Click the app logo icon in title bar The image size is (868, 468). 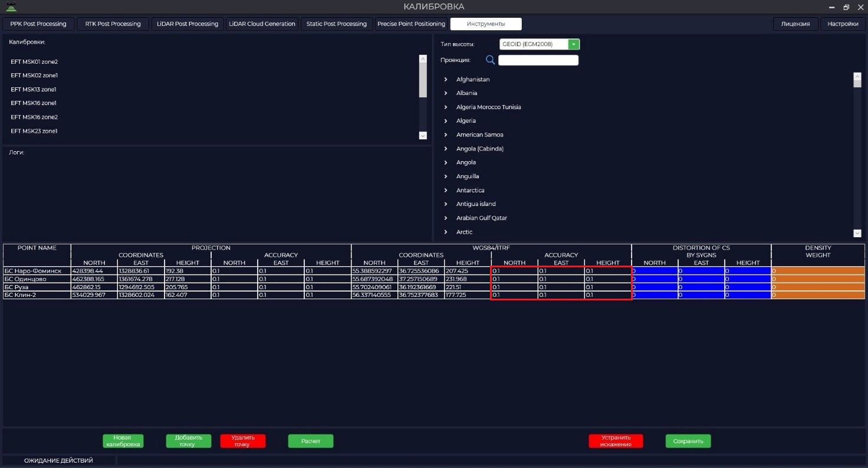click(x=11, y=6)
